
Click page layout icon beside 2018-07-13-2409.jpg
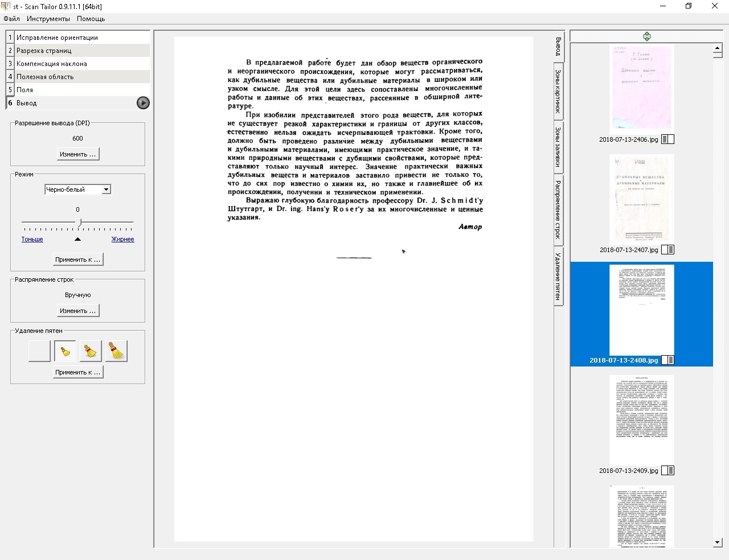tap(667, 471)
